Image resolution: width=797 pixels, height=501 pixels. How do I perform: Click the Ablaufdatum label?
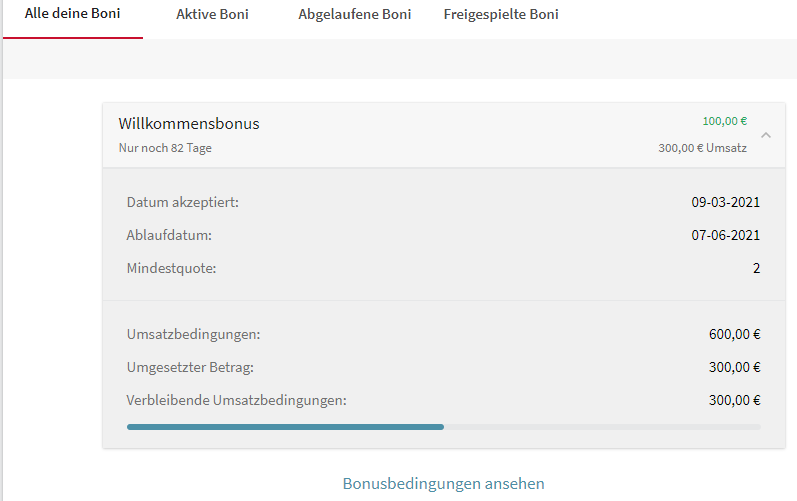pyautogui.click(x=170, y=236)
